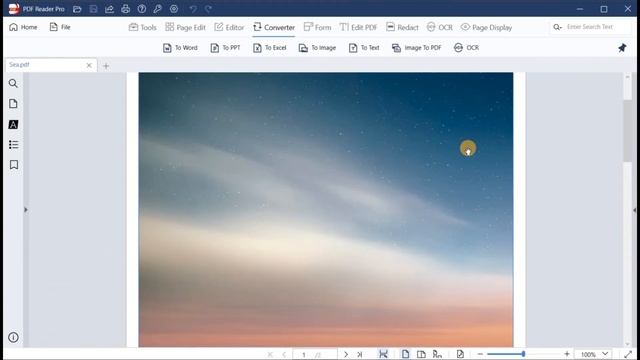
Task: Zoom out with minus button
Action: pyautogui.click(x=480, y=354)
